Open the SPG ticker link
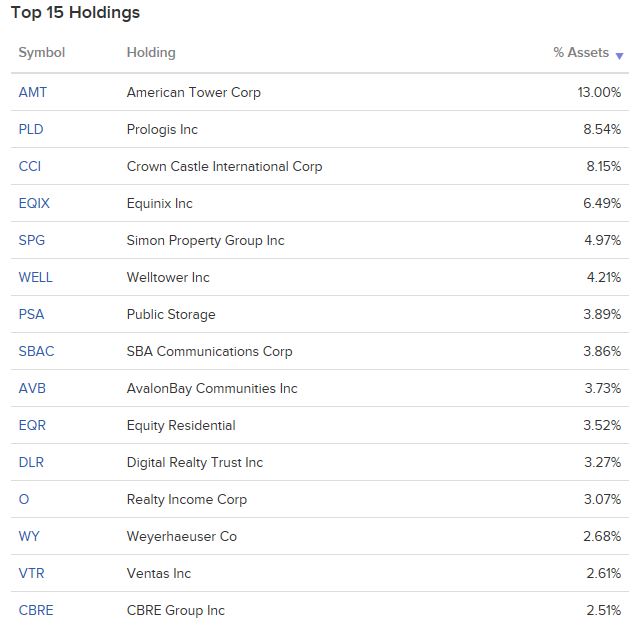The image size is (634, 628). pyautogui.click(x=32, y=240)
